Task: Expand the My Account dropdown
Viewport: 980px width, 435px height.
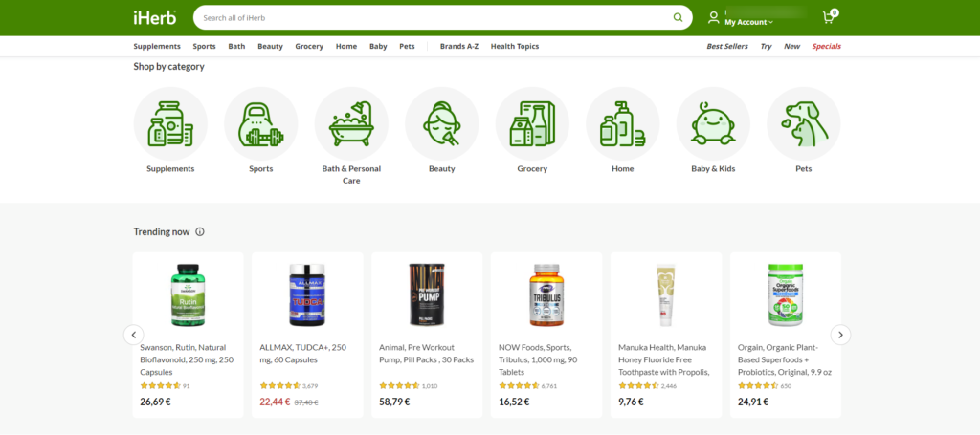Action: (748, 22)
